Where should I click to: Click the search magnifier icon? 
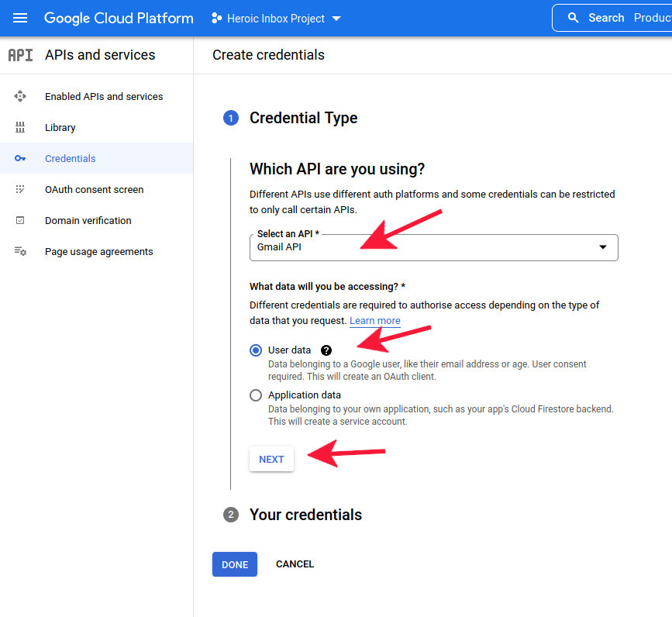tap(573, 18)
